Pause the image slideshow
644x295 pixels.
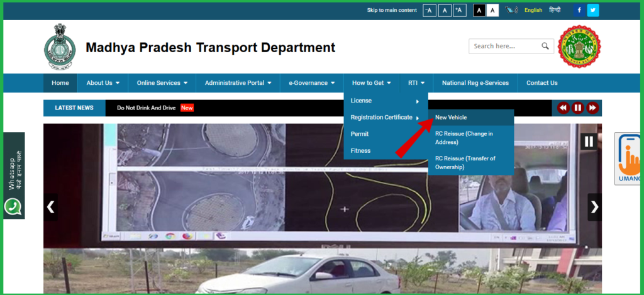(589, 142)
